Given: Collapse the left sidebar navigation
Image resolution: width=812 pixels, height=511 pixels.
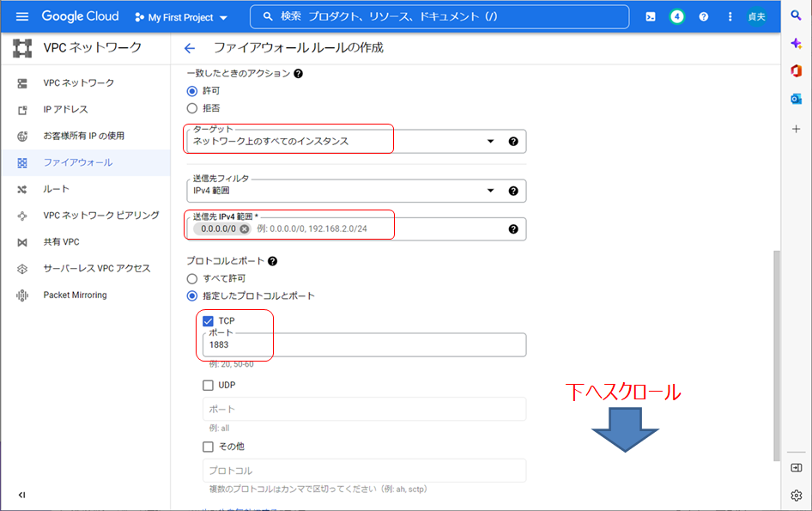Looking at the screenshot, I should (x=21, y=495).
